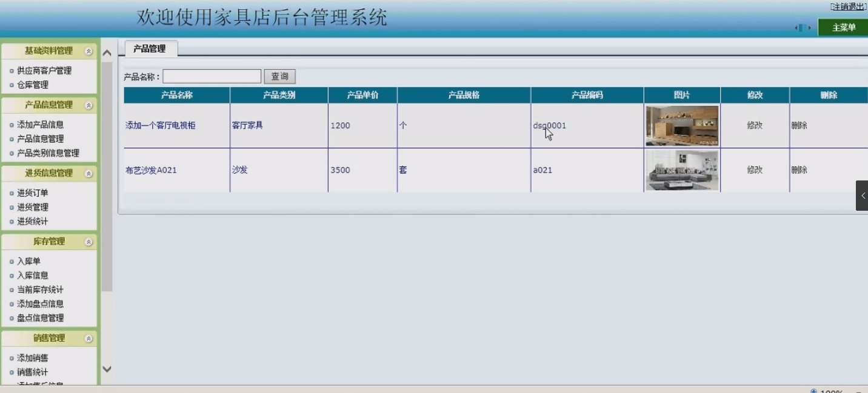This screenshot has width=868, height=393.
Task: Open 产品信息管理 sidebar link
Action: pos(40,139)
